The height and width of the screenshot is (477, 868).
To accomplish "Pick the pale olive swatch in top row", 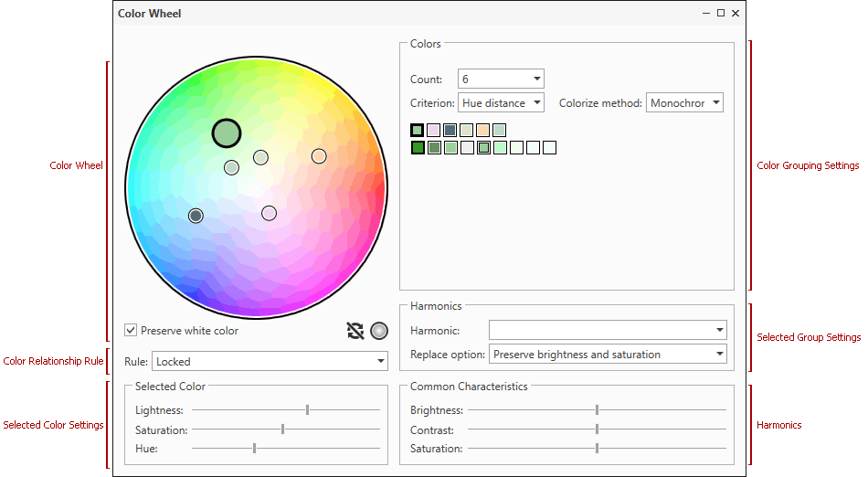I will (467, 130).
